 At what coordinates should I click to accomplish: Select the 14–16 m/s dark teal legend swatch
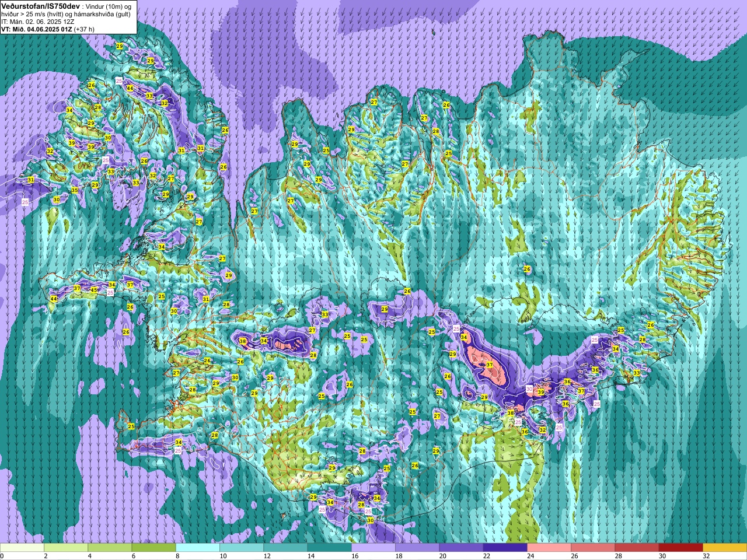pos(329,548)
